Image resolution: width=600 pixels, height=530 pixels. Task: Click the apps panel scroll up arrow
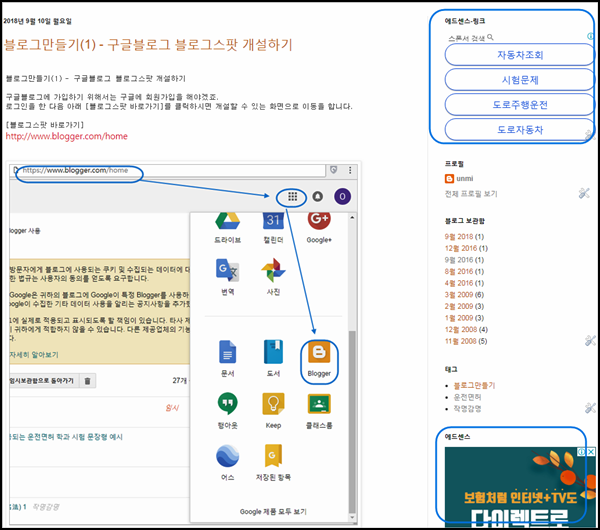352,217
